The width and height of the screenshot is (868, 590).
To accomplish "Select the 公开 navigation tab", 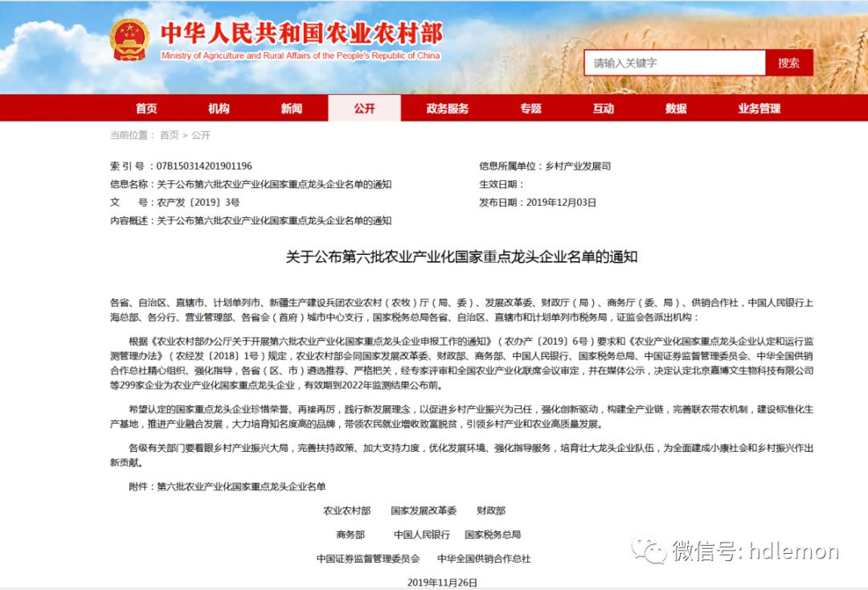I will point(364,109).
